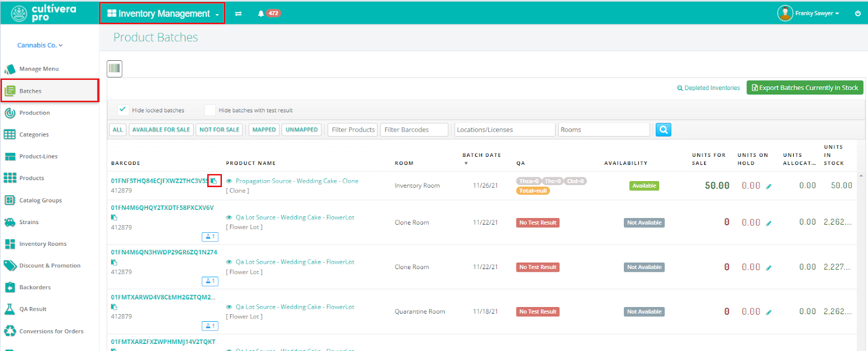Click No Test Result badge for Quarantine Room
868x351 pixels.
pyautogui.click(x=538, y=312)
